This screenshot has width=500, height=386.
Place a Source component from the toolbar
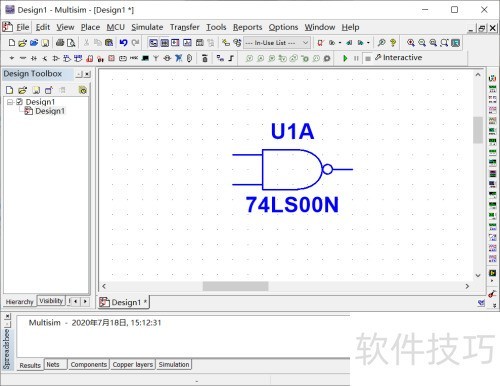(12, 58)
